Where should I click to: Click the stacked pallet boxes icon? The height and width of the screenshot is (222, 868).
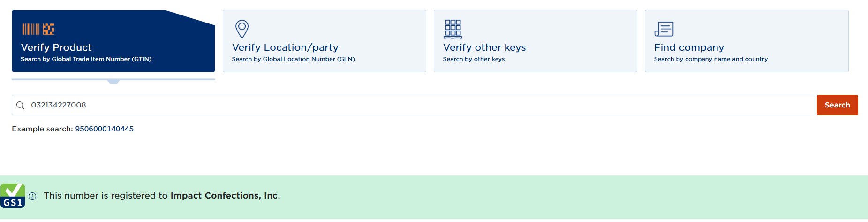[453, 29]
